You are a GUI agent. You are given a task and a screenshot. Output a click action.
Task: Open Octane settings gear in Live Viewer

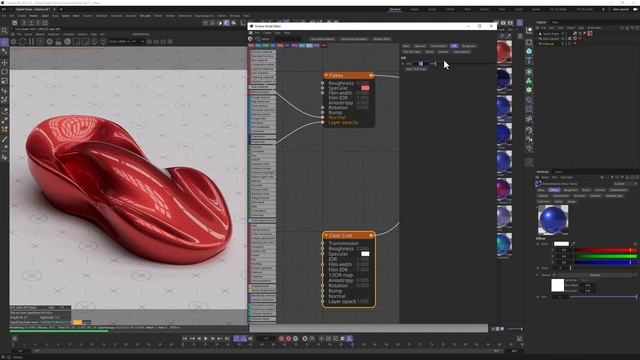click(49, 42)
